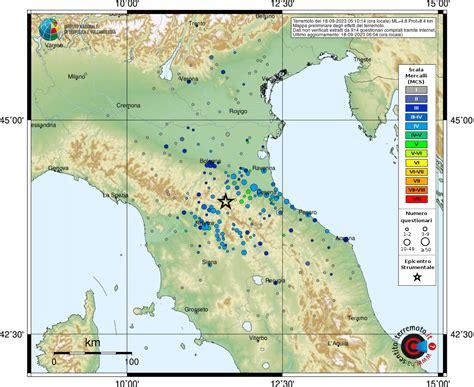Click the Pesaro city label
The height and width of the screenshot is (387, 474).
pyautogui.click(x=308, y=212)
